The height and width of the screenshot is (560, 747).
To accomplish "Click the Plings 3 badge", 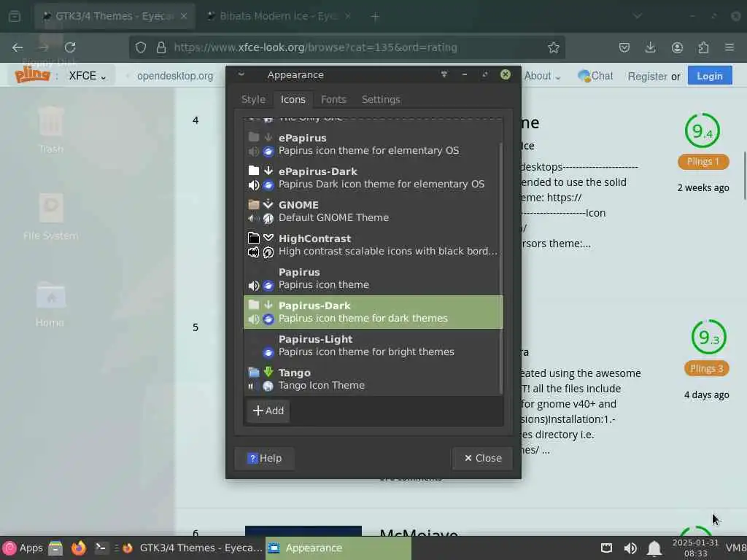I will pos(706,368).
